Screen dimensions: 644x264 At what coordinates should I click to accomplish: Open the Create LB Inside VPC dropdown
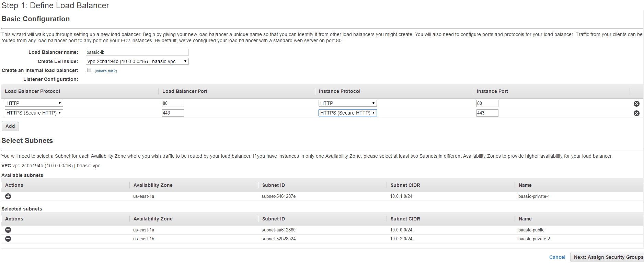tap(137, 61)
